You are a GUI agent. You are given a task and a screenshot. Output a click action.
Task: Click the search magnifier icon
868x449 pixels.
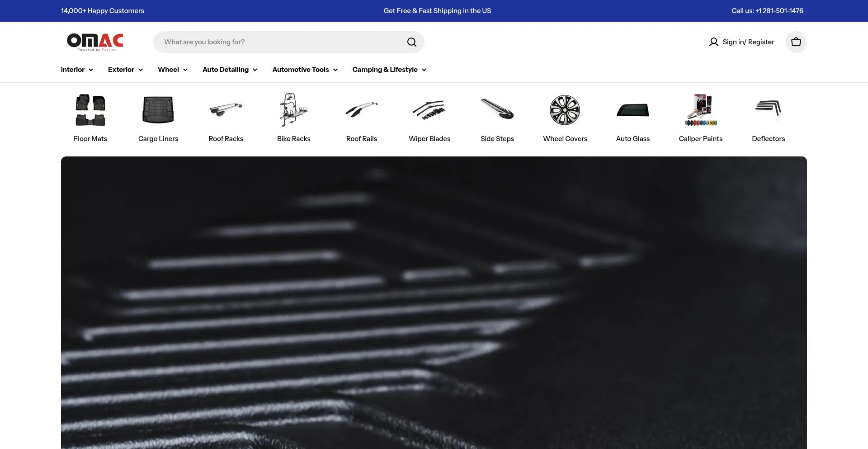click(411, 42)
